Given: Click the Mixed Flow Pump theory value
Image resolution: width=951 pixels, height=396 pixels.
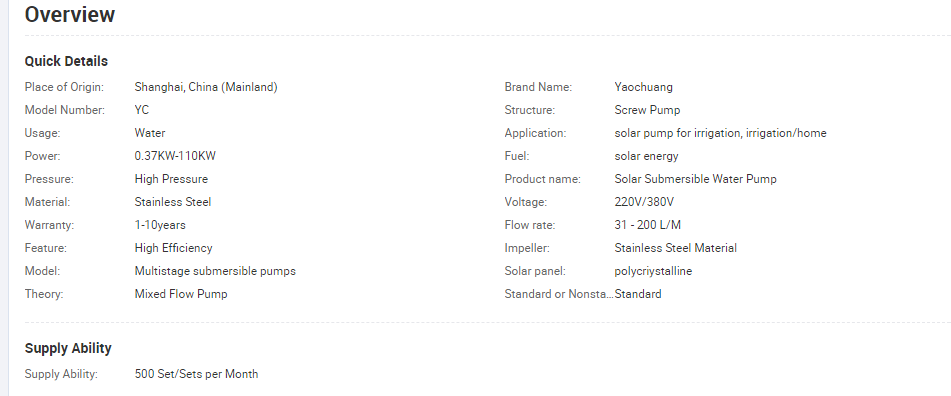Looking at the screenshot, I should tap(181, 294).
